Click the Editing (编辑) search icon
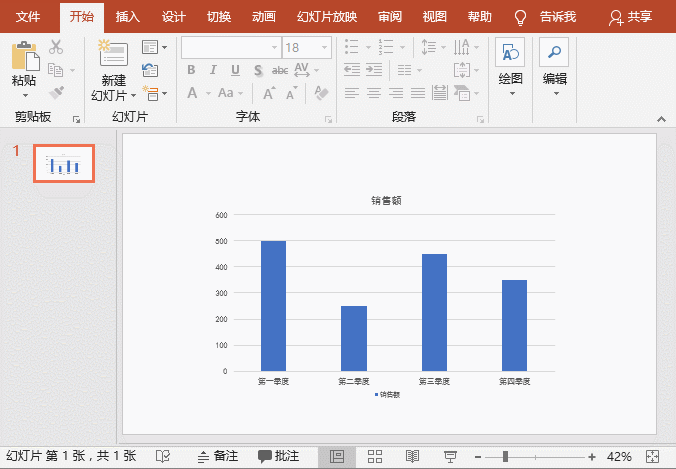 click(x=554, y=54)
